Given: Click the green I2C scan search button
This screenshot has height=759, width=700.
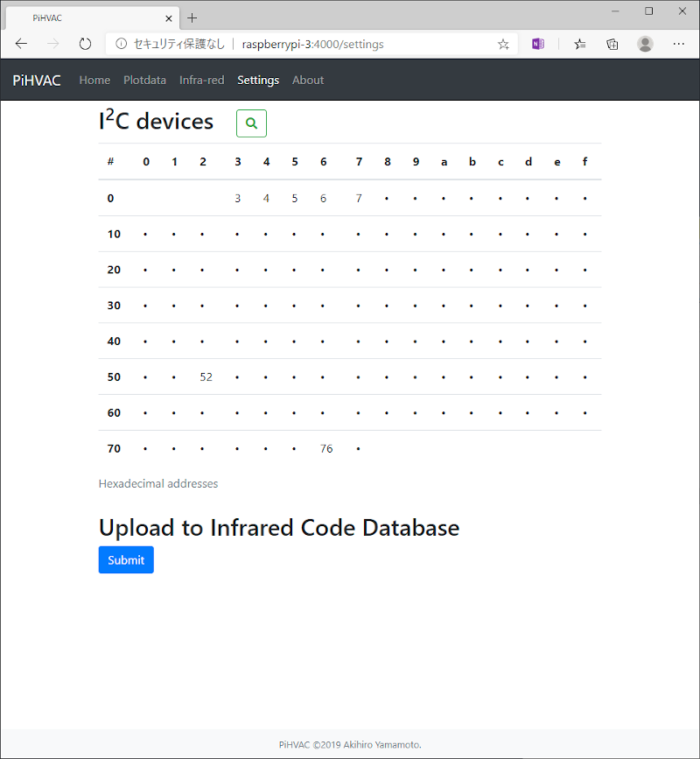Looking at the screenshot, I should pyautogui.click(x=251, y=124).
